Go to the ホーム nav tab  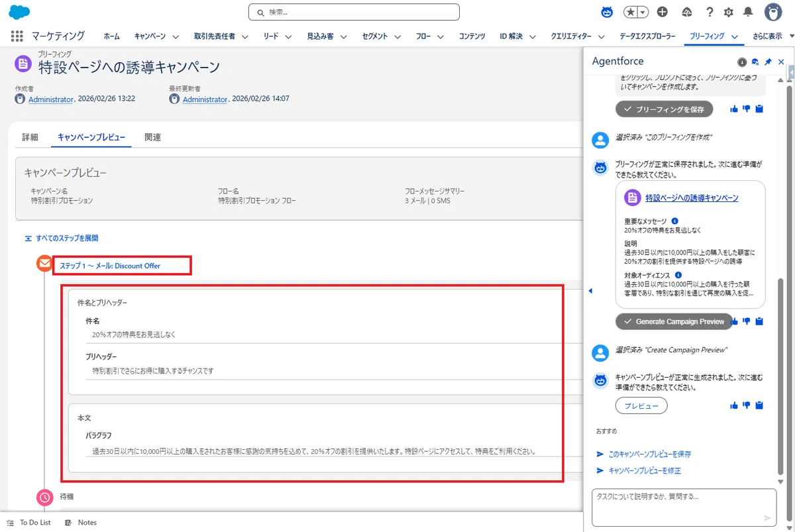[111, 36]
